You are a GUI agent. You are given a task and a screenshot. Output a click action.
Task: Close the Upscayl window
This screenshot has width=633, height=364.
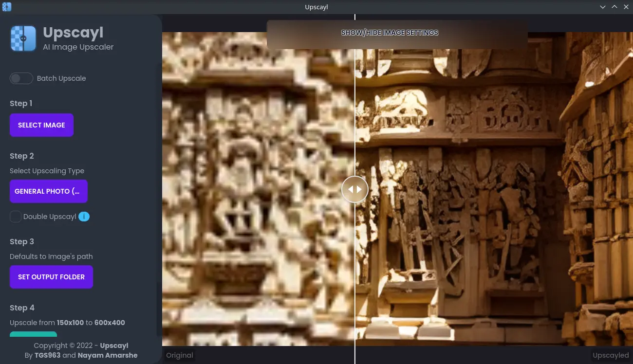point(626,7)
